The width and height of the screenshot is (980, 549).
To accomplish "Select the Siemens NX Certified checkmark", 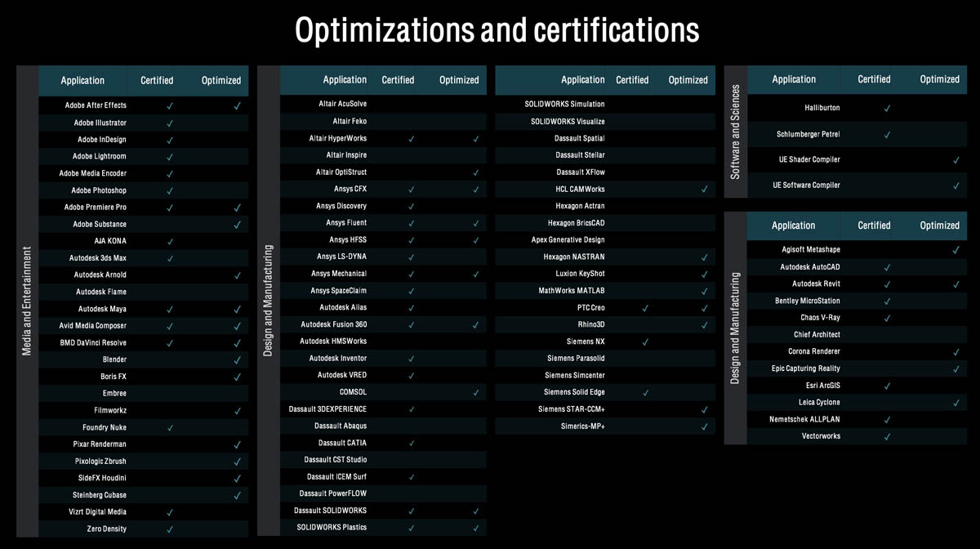I will pos(645,342).
